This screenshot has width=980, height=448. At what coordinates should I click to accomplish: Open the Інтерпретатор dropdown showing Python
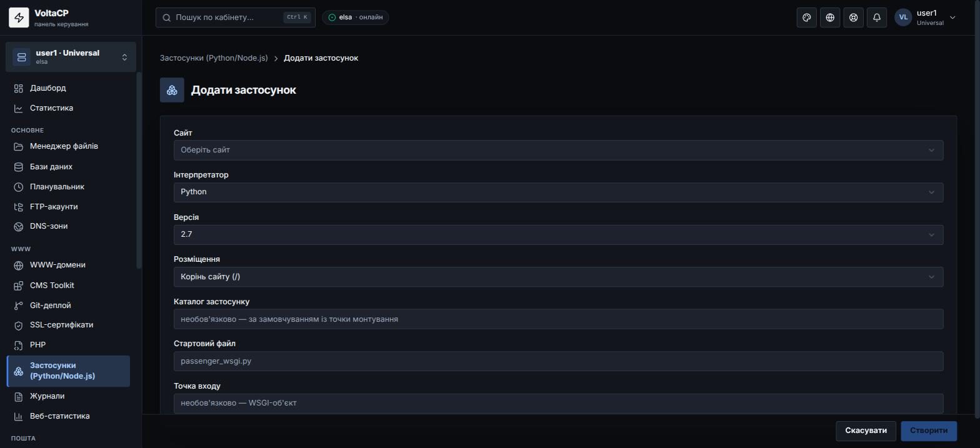click(x=558, y=192)
